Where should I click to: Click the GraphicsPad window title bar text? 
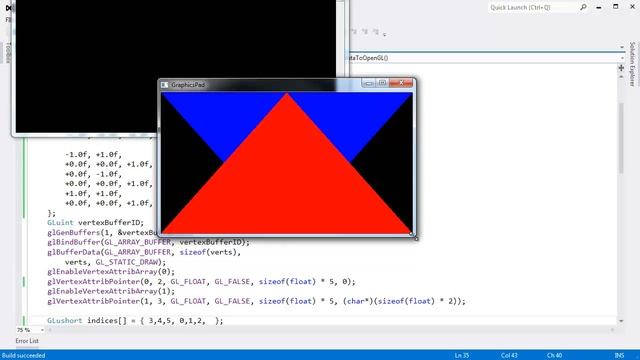tap(188, 85)
